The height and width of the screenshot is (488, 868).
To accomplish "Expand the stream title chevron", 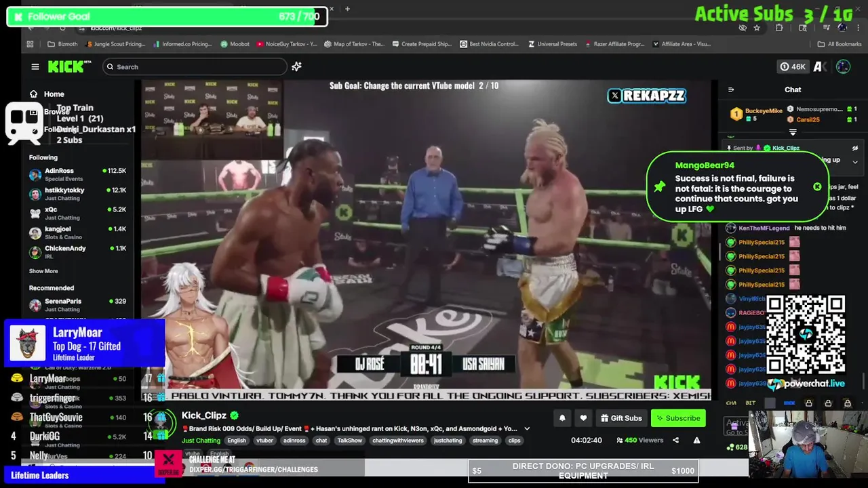I will click(527, 428).
